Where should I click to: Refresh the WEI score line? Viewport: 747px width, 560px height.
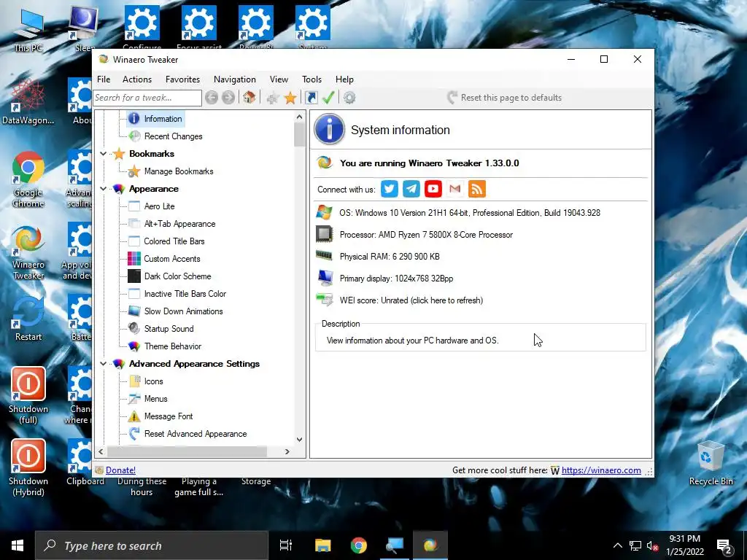[411, 300]
